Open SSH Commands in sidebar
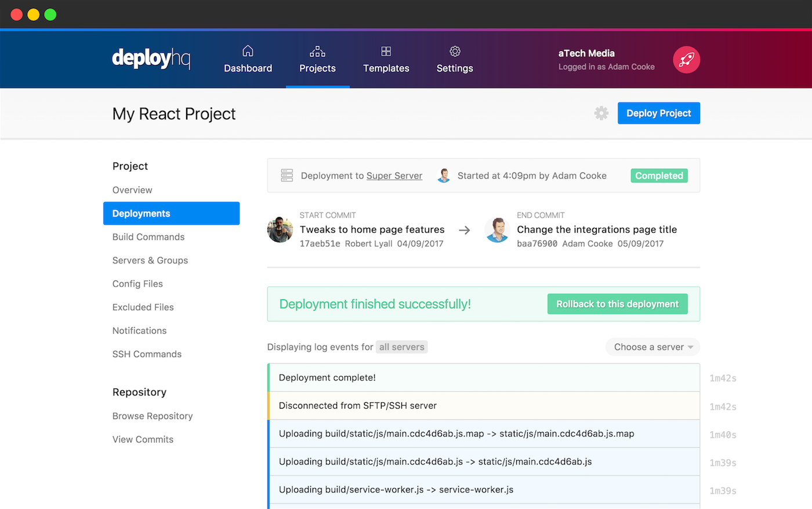The width and height of the screenshot is (812, 509). 147,354
